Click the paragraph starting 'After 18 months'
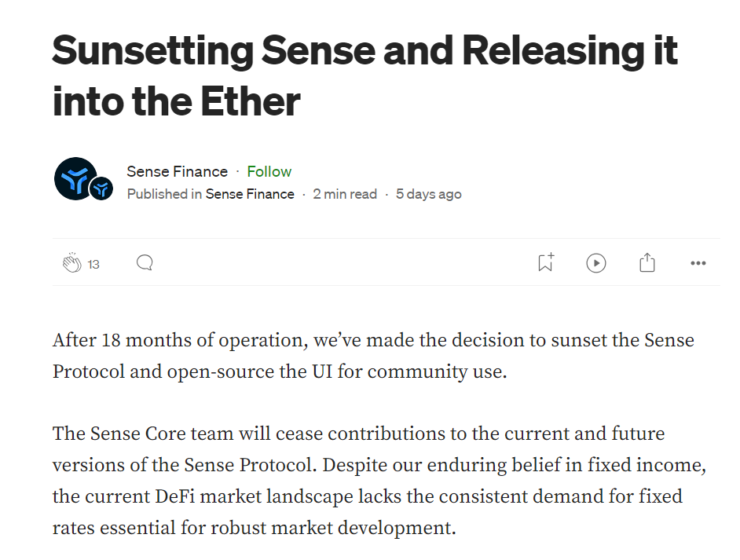The height and width of the screenshot is (560, 740). point(373,357)
